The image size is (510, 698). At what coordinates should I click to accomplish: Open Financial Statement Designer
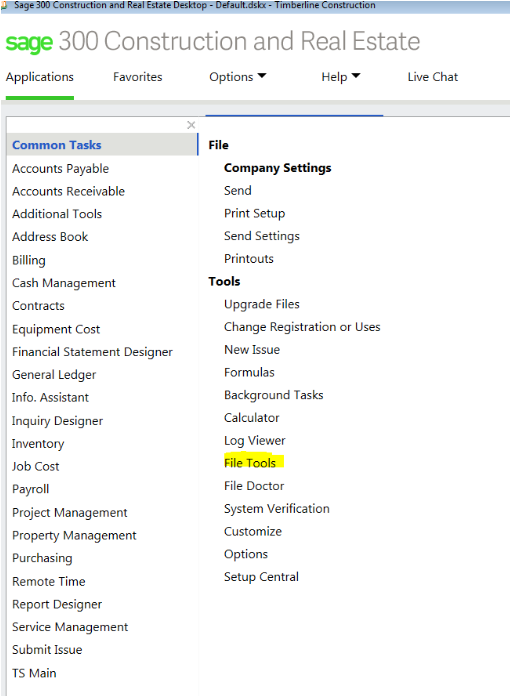(92, 352)
